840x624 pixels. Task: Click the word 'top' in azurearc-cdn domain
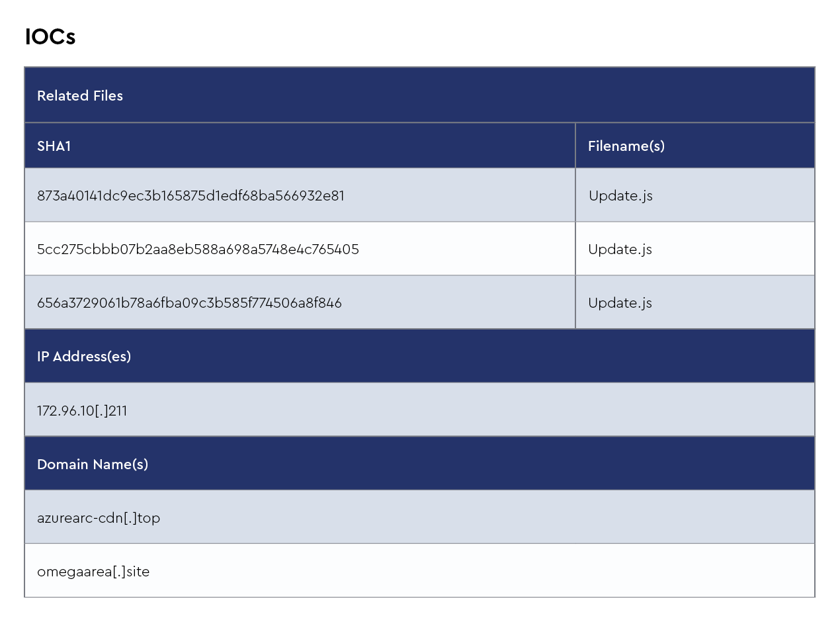click(149, 518)
